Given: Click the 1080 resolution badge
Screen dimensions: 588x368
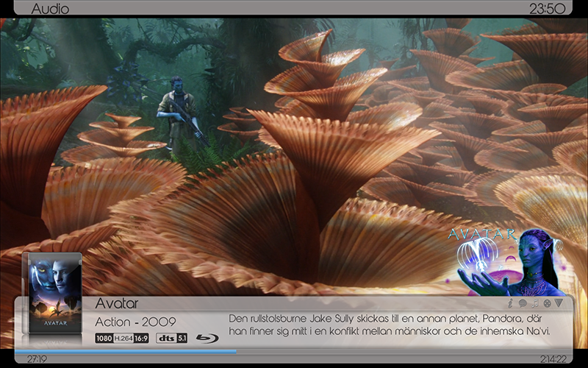Looking at the screenshot, I should coord(104,339).
